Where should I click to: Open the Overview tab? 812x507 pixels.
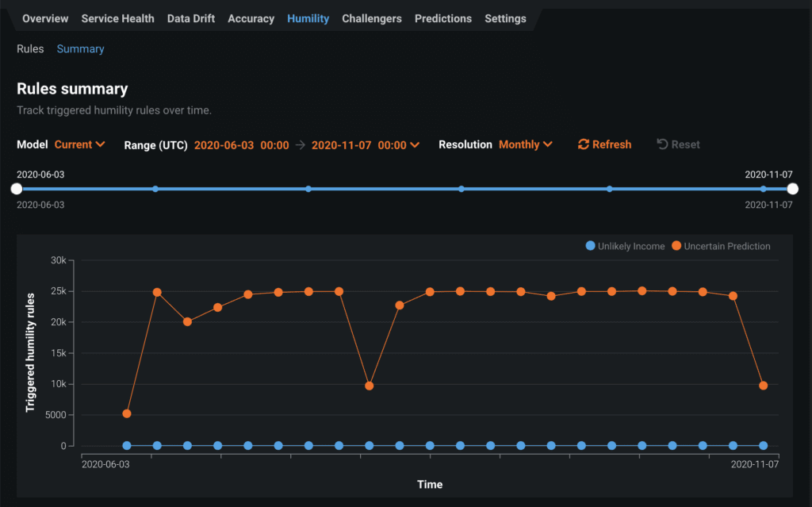click(45, 19)
